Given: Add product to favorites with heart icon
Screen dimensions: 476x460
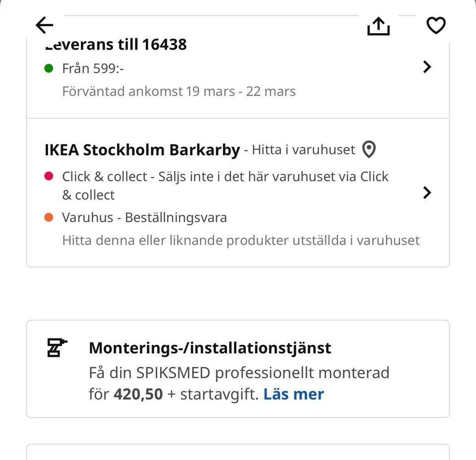Looking at the screenshot, I should click(436, 25).
